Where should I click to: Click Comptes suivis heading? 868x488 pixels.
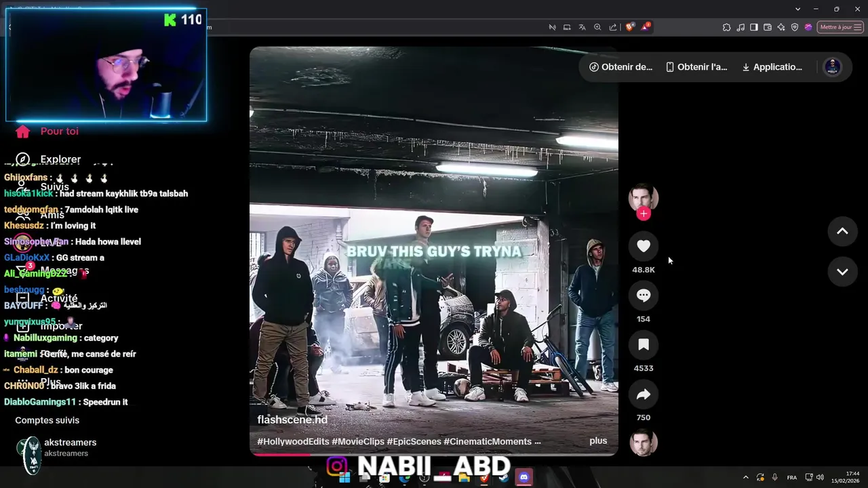point(47,420)
